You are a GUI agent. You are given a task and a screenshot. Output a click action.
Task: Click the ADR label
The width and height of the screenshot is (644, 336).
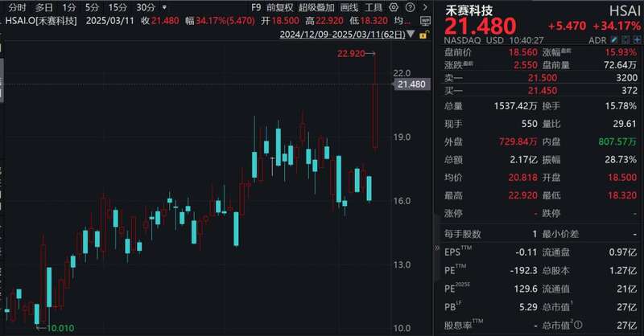click(597, 40)
